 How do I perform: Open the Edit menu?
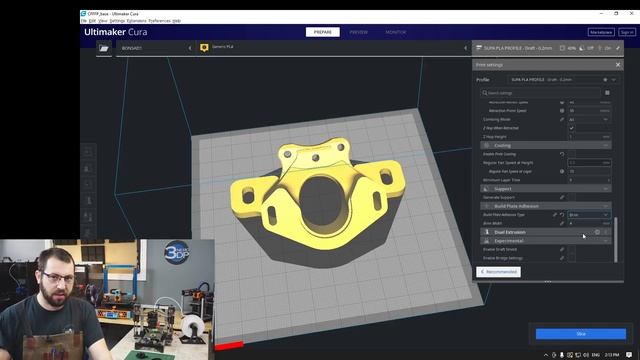pyautogui.click(x=92, y=21)
